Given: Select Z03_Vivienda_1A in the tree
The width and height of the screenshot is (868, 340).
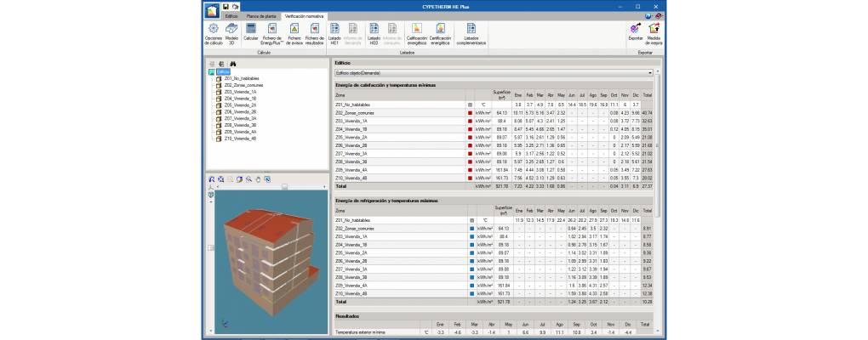Looking at the screenshot, I should [x=240, y=92].
